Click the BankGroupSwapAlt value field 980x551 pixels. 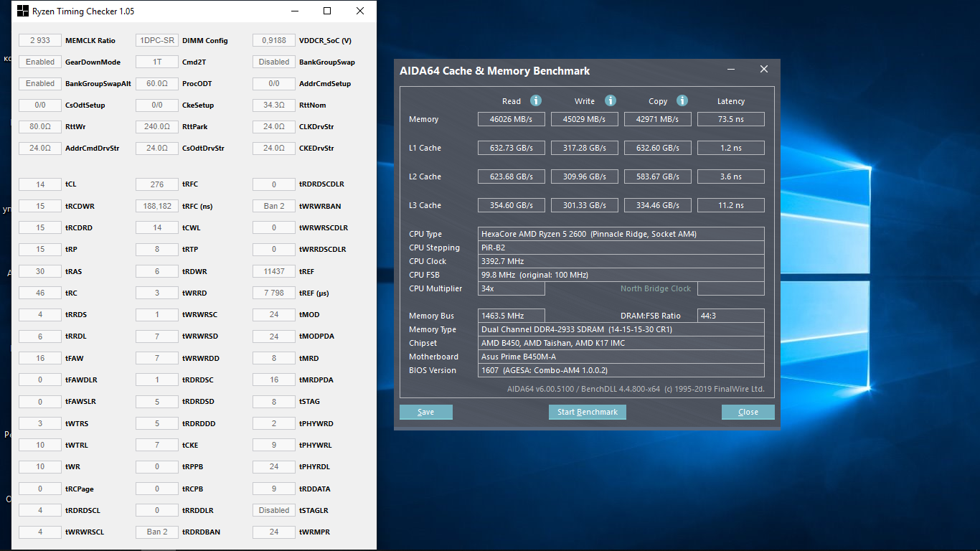coord(40,83)
